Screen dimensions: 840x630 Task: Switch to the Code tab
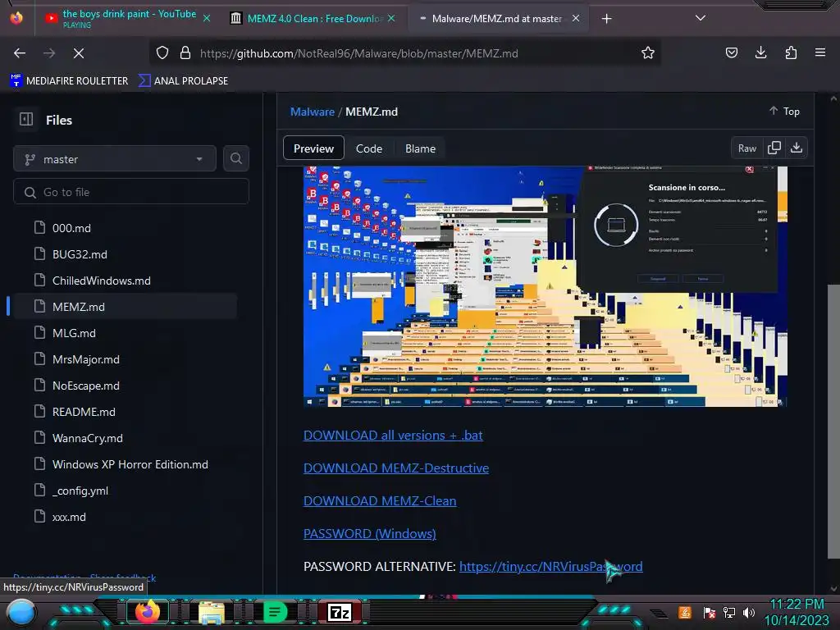(x=369, y=148)
